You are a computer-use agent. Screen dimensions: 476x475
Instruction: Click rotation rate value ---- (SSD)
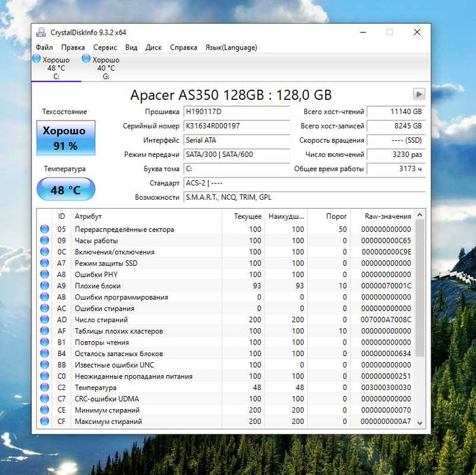pos(396,140)
